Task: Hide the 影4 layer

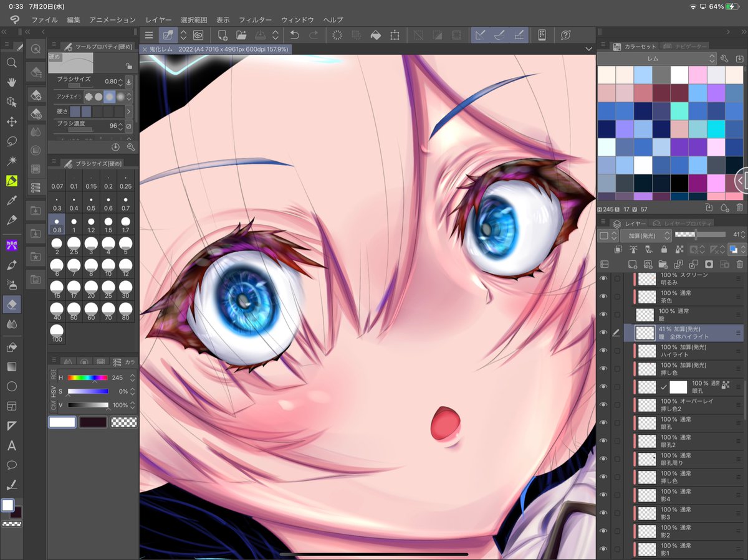Action: coord(603,495)
